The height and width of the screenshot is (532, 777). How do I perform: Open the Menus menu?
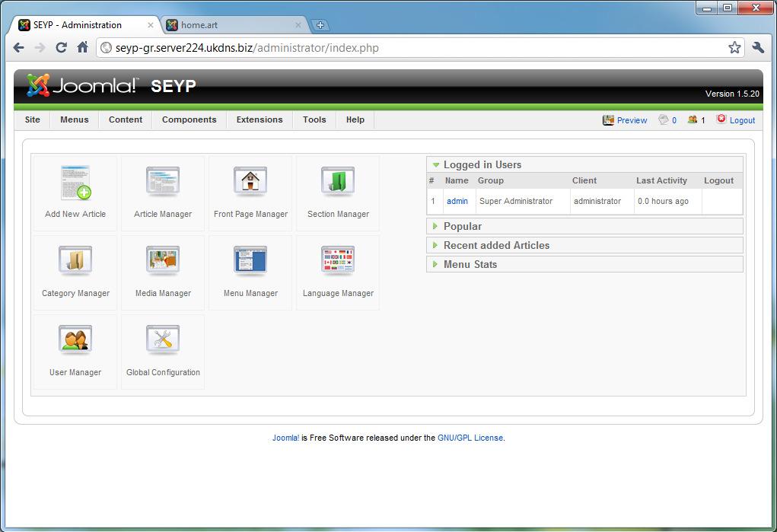(x=75, y=119)
